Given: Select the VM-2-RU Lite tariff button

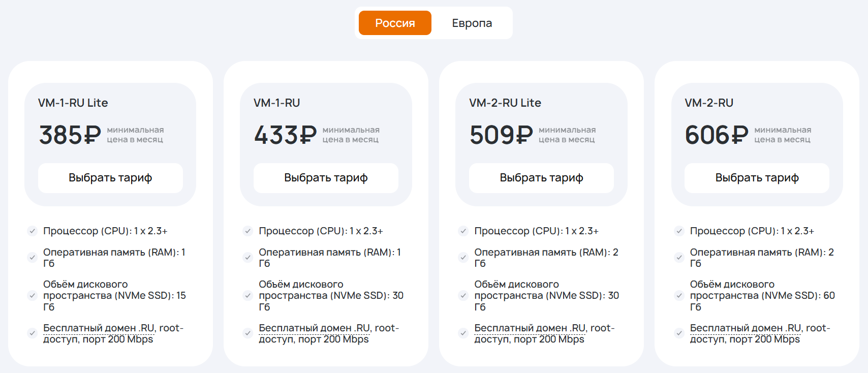Looking at the screenshot, I should pos(541,178).
